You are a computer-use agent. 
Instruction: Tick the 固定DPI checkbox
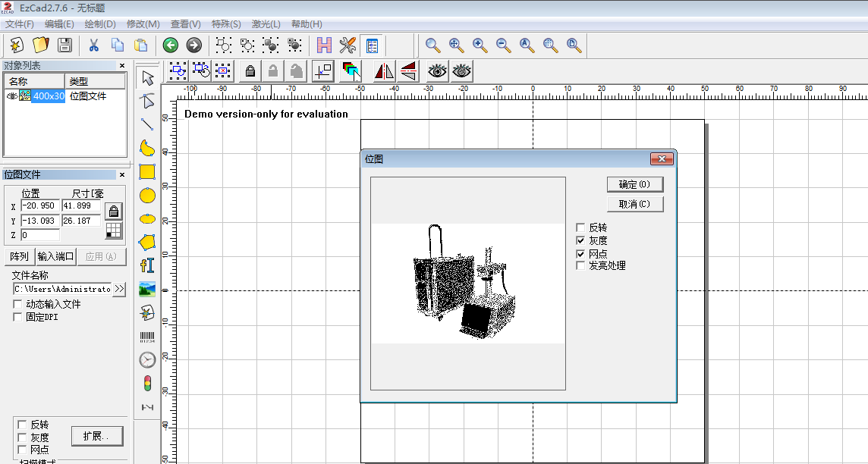(x=18, y=317)
